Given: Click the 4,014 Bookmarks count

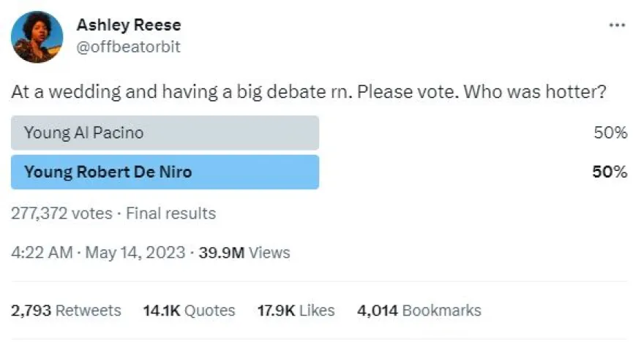Looking at the screenshot, I should 419,310.
